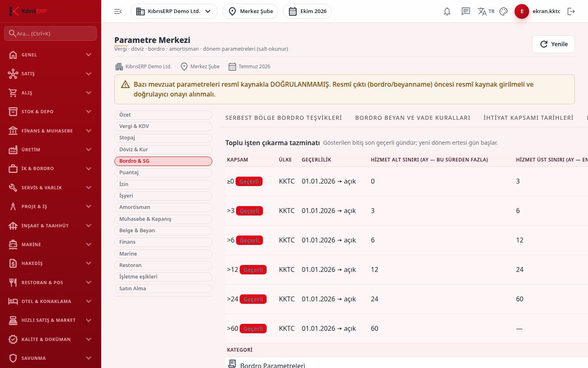
Task: Click the Geçerli badge in the ≥0 row
Action: click(x=249, y=182)
